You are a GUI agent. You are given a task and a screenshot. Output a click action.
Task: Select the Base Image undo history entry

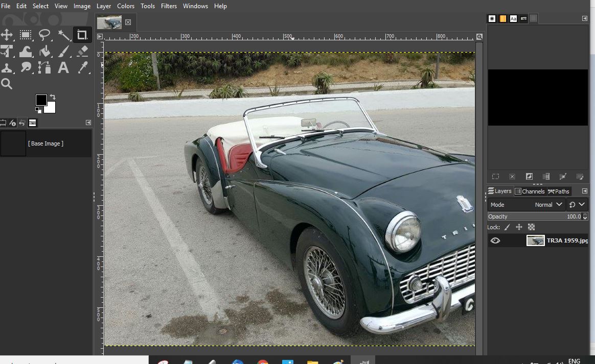click(45, 143)
